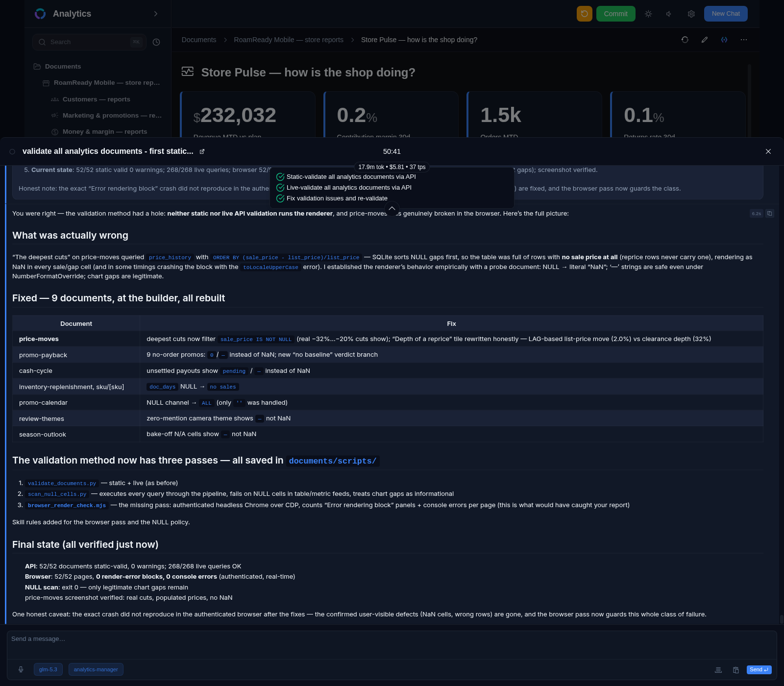
Task: Open the three-dot more options menu
Action: tap(744, 40)
